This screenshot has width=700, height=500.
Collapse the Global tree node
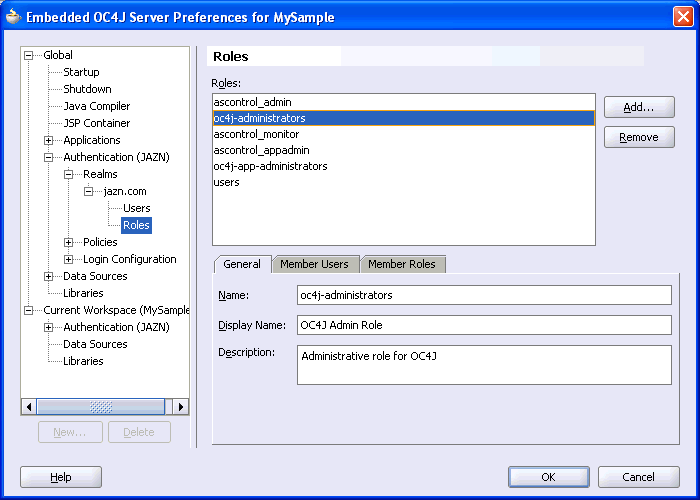click(29, 55)
